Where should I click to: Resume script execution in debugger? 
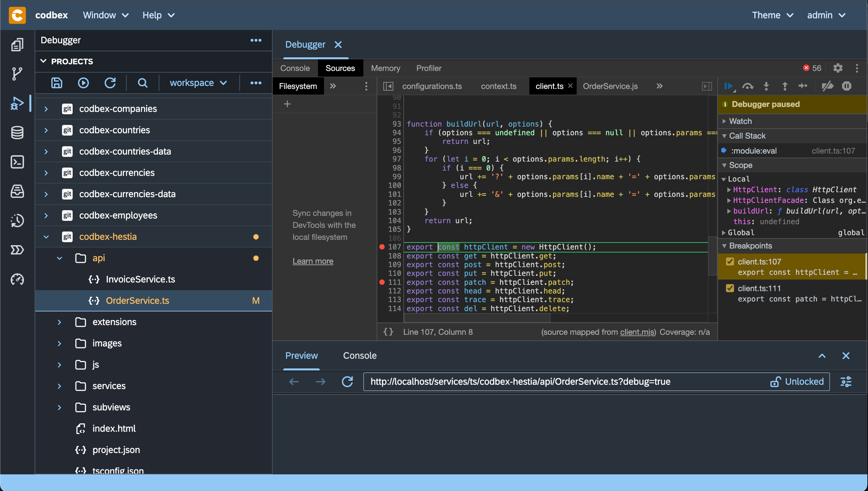pos(729,86)
